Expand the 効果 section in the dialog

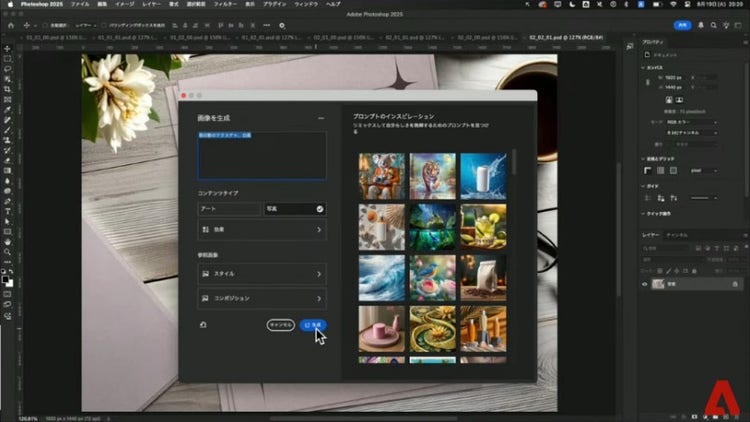[261, 229]
